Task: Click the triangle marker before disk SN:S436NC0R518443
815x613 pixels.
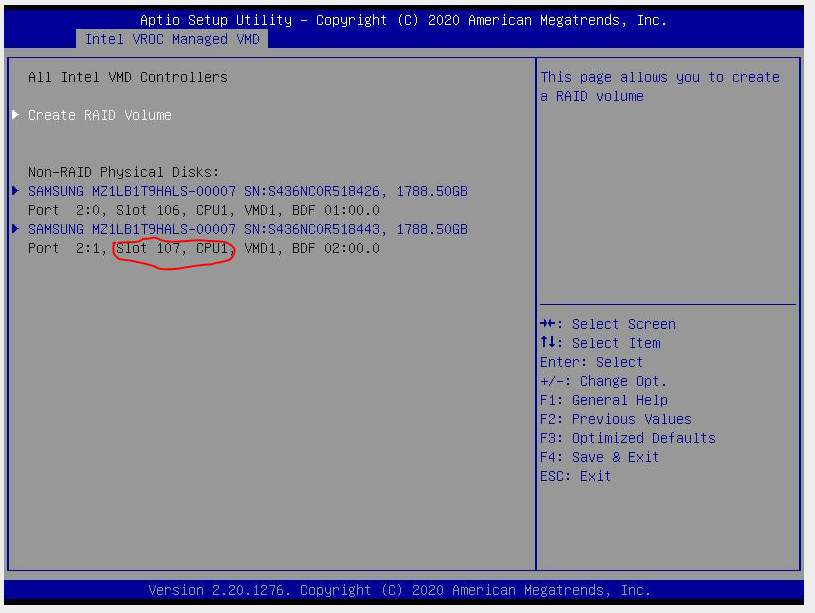Action: [15, 229]
